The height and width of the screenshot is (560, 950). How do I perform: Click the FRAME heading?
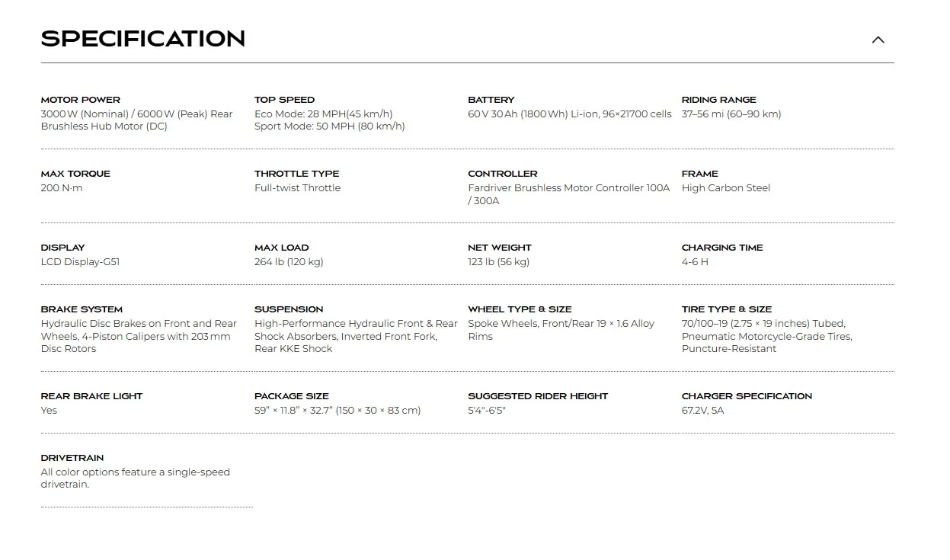[x=700, y=174]
